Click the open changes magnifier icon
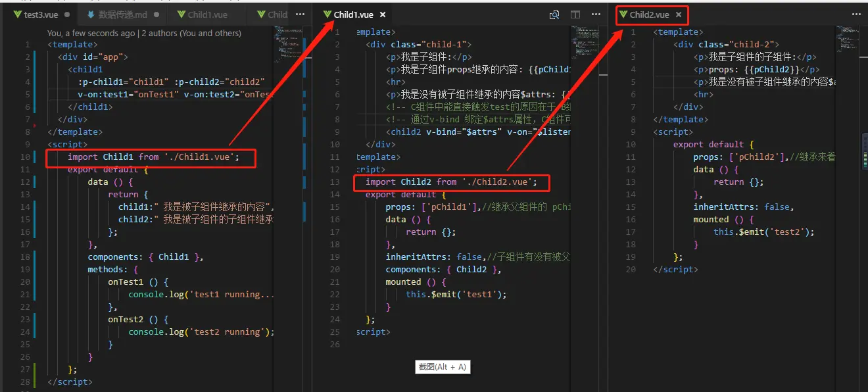The width and height of the screenshot is (868, 392). pos(554,14)
